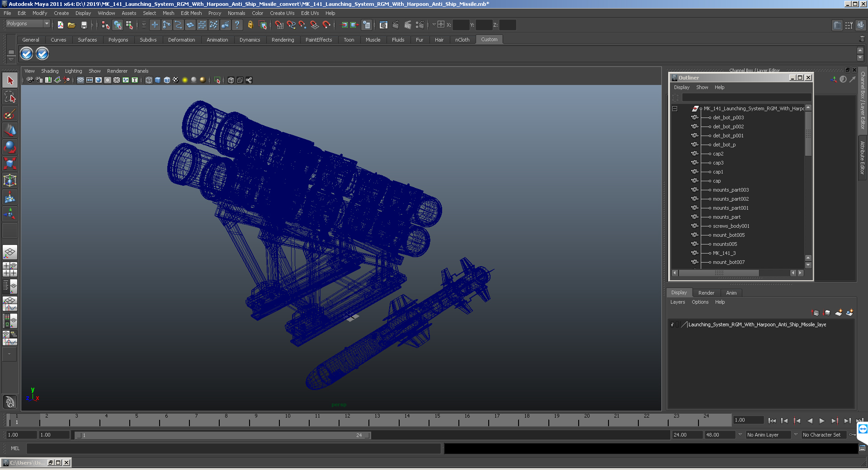Play animation forward button
Viewport: 868px width, 470px height.
click(822, 421)
